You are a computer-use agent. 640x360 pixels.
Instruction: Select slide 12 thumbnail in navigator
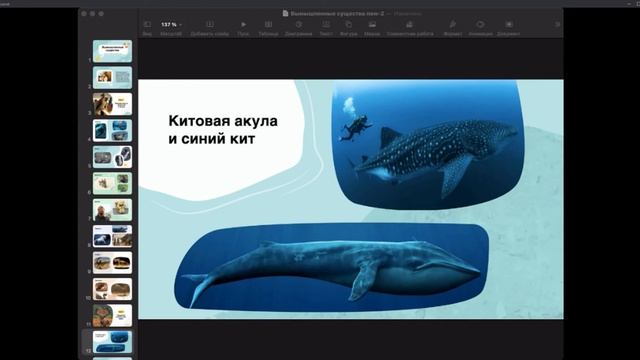click(x=112, y=342)
